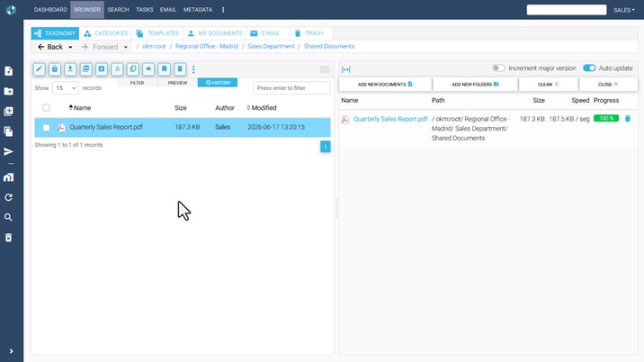This screenshot has height=362, width=644.
Task: Open the Forward history dropdown arrow
Action: (126, 48)
